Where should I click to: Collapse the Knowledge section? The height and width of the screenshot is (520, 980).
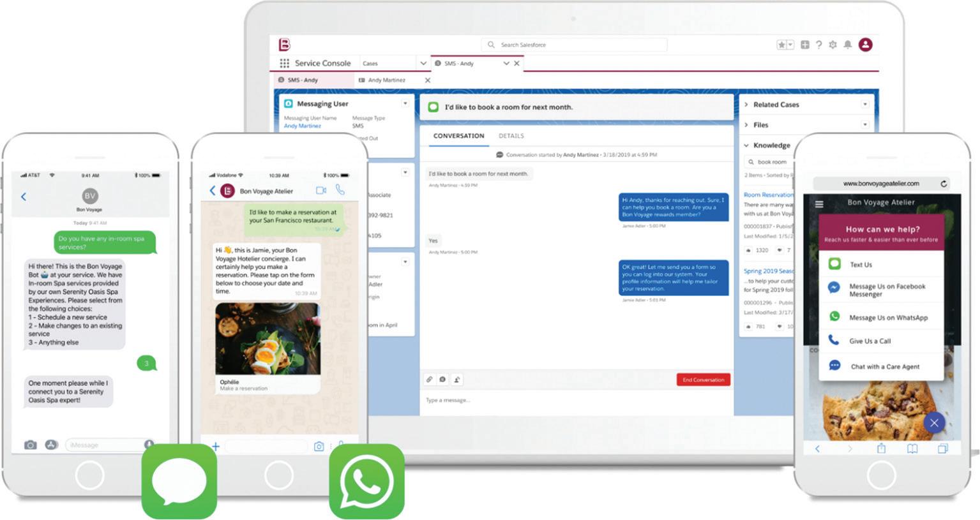[746, 145]
